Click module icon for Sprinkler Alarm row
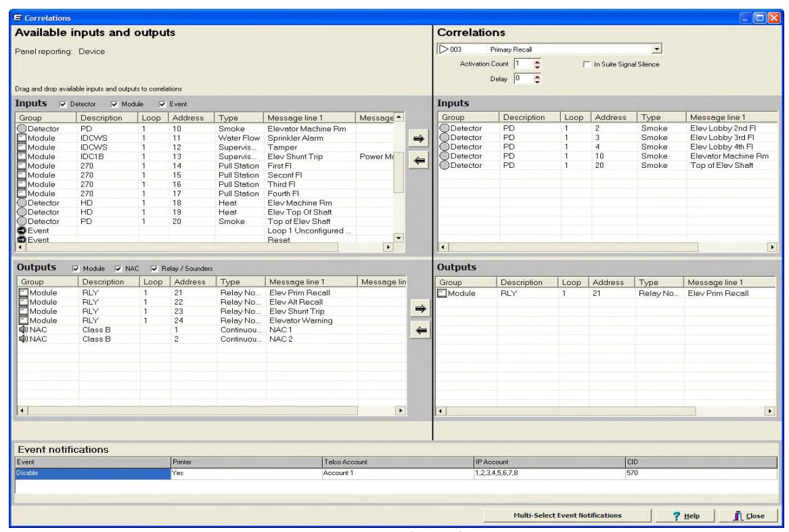The image size is (789, 532). pyautogui.click(x=22, y=138)
